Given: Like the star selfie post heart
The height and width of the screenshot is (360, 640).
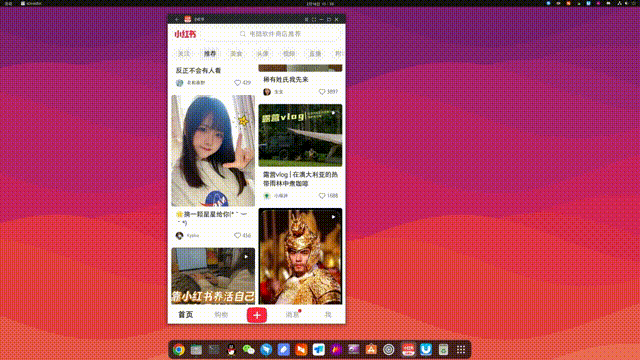Looking at the screenshot, I should pyautogui.click(x=237, y=236).
